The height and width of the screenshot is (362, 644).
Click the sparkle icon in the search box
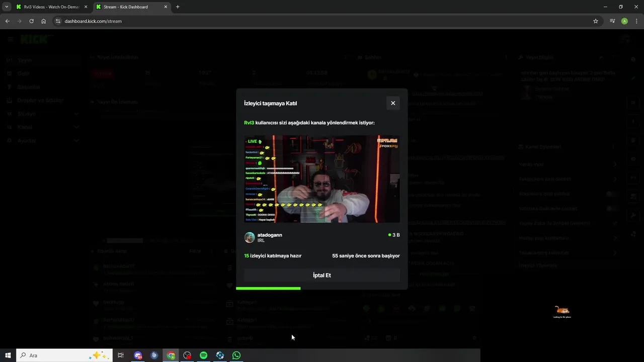98,355
